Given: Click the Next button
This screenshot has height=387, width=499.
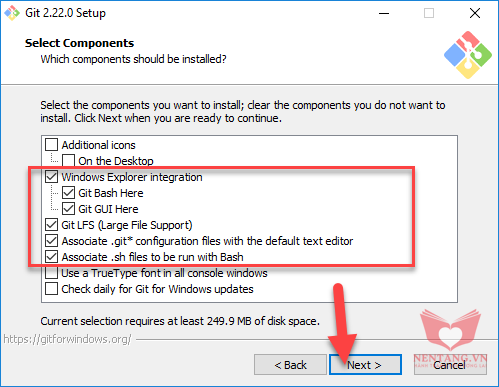Looking at the screenshot, I should click(x=365, y=365).
